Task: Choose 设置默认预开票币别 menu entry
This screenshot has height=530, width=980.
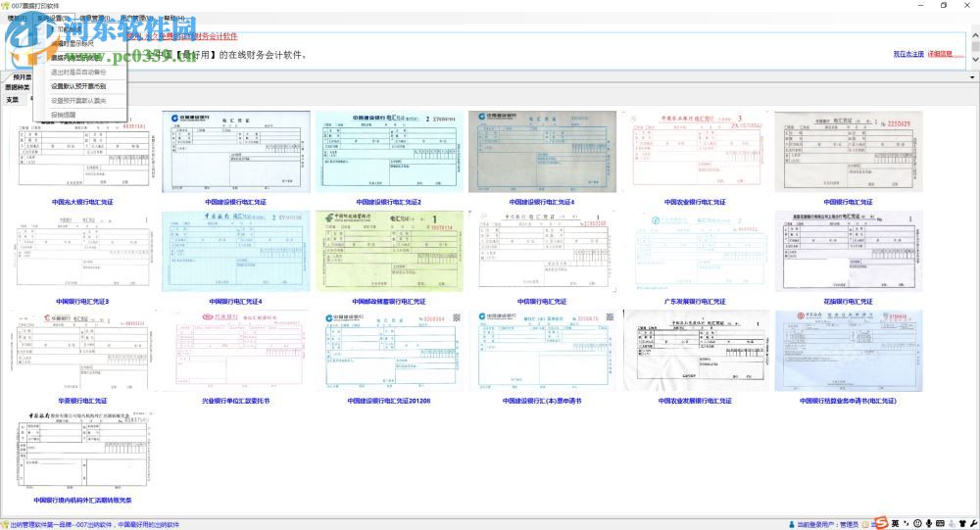Action: pos(78,86)
